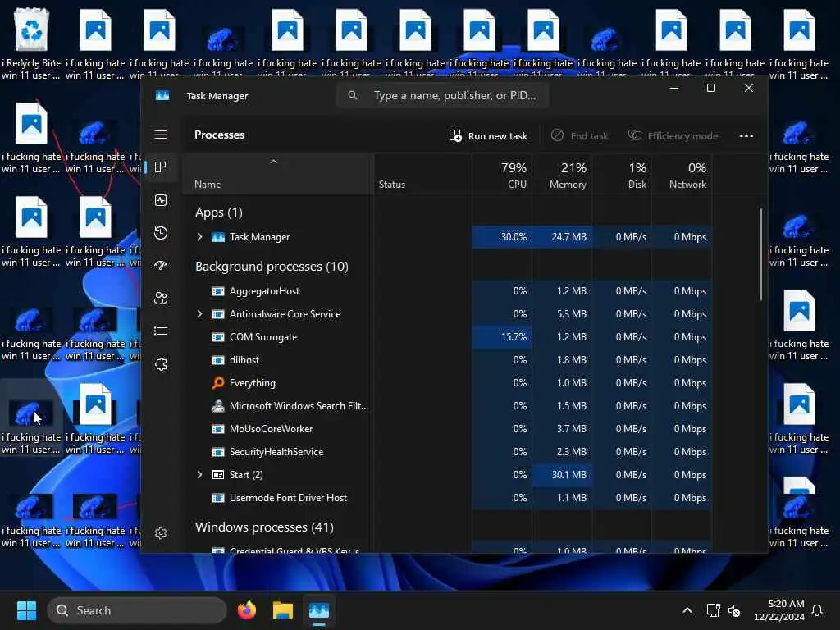The width and height of the screenshot is (840, 630).
Task: Open App history from the sidebar
Action: coord(161,233)
